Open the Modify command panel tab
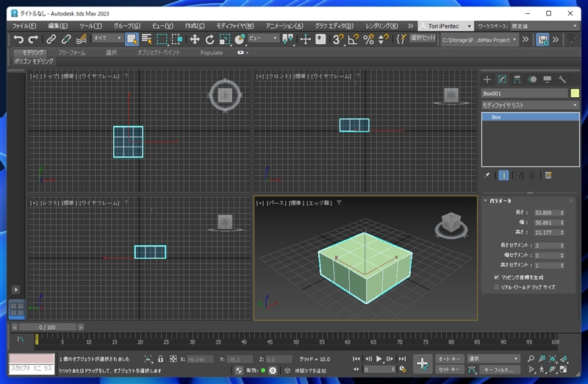The height and width of the screenshot is (384, 588). [502, 79]
